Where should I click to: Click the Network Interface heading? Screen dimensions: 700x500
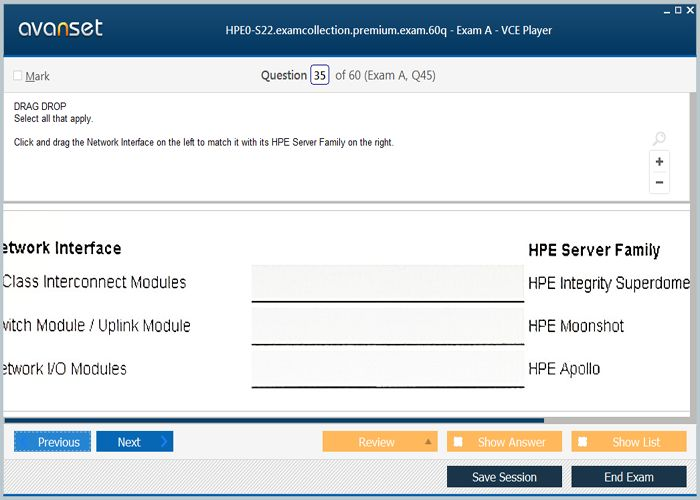[61, 248]
